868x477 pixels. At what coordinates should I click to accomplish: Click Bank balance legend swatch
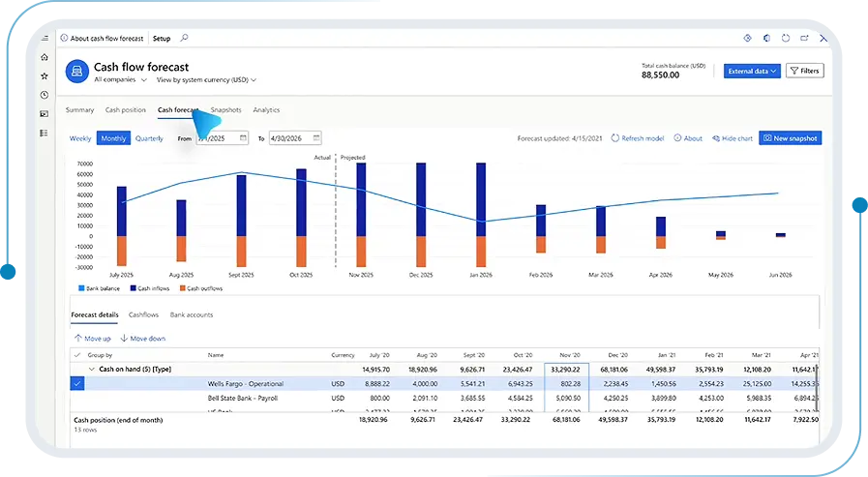(x=81, y=288)
